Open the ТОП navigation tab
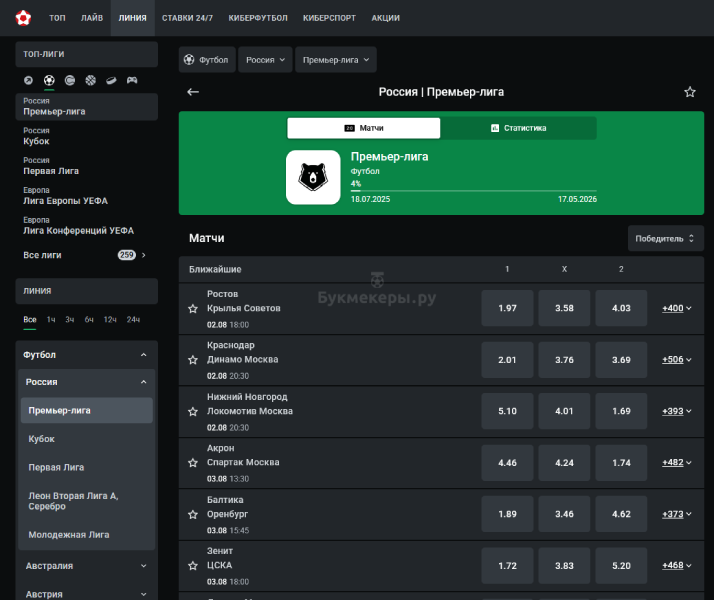Viewport: 714px width, 600px height. click(x=57, y=18)
